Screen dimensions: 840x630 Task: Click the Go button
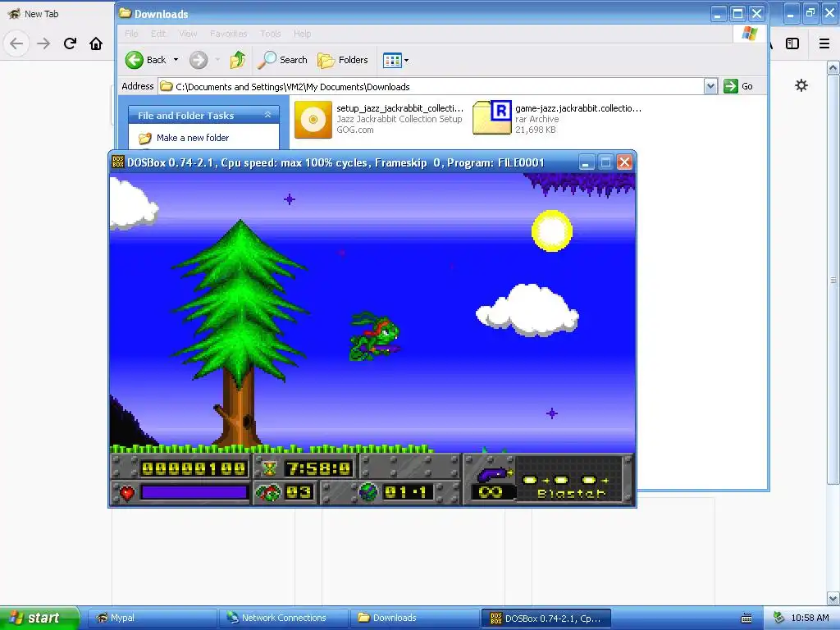[x=738, y=86]
